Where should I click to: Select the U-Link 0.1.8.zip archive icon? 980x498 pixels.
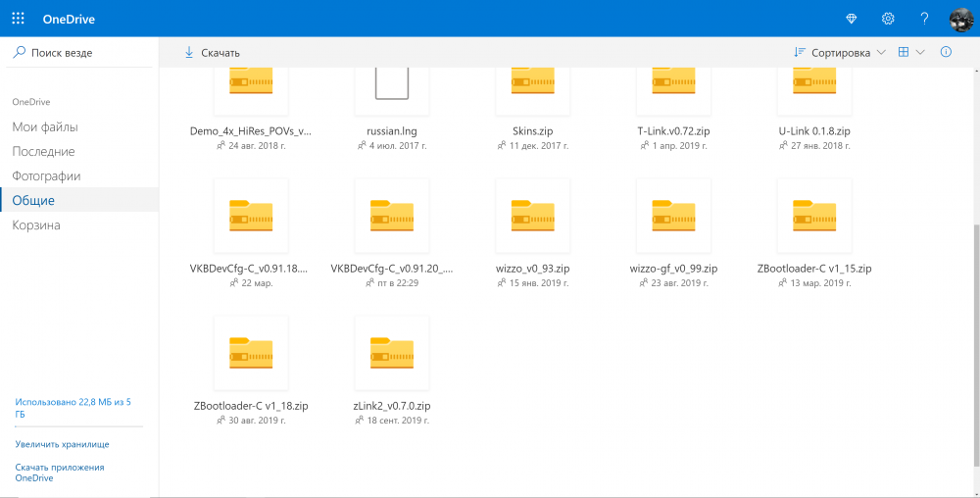(x=814, y=81)
